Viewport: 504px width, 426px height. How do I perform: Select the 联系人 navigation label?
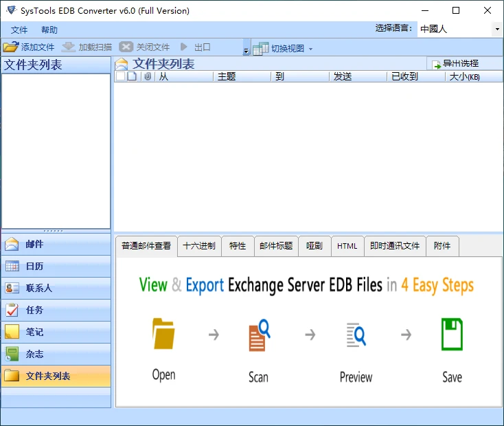[x=39, y=288]
